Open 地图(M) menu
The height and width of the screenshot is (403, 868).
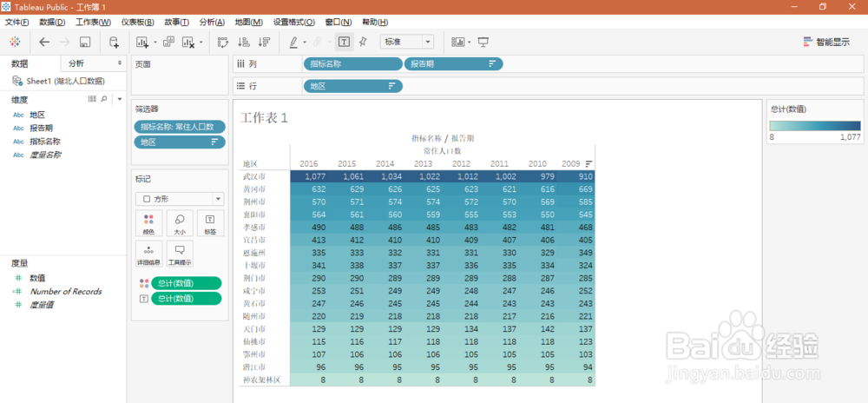(x=248, y=22)
